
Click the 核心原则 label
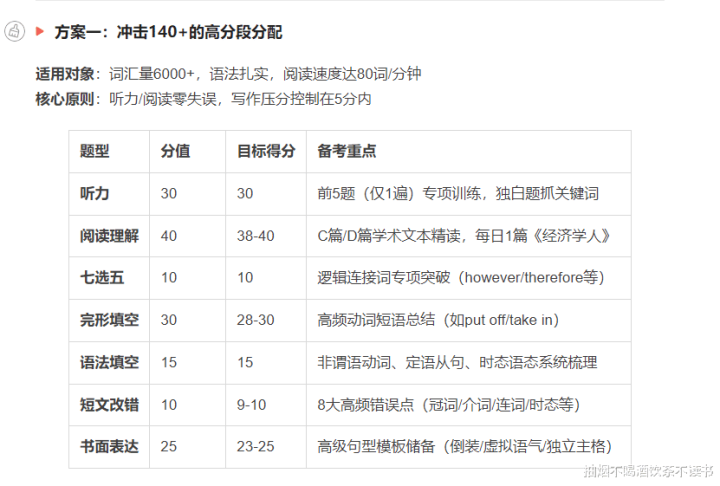[65, 99]
